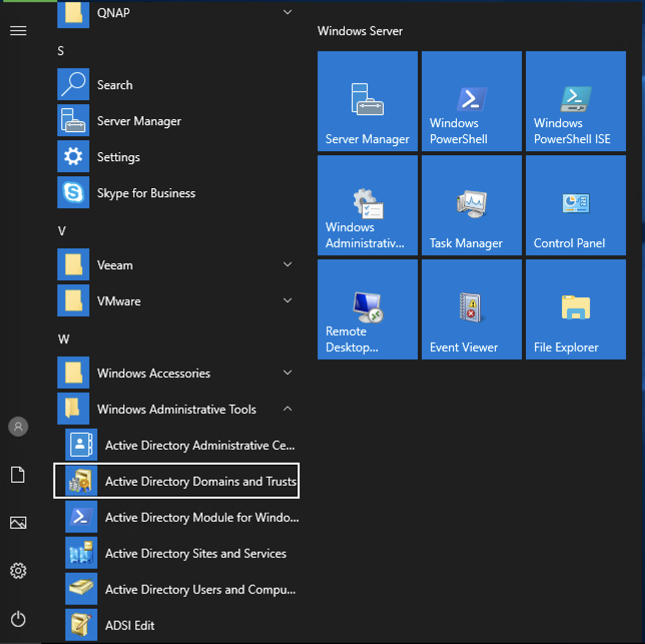
Task: Open Pictures from the sidebar icon
Action: [x=18, y=523]
